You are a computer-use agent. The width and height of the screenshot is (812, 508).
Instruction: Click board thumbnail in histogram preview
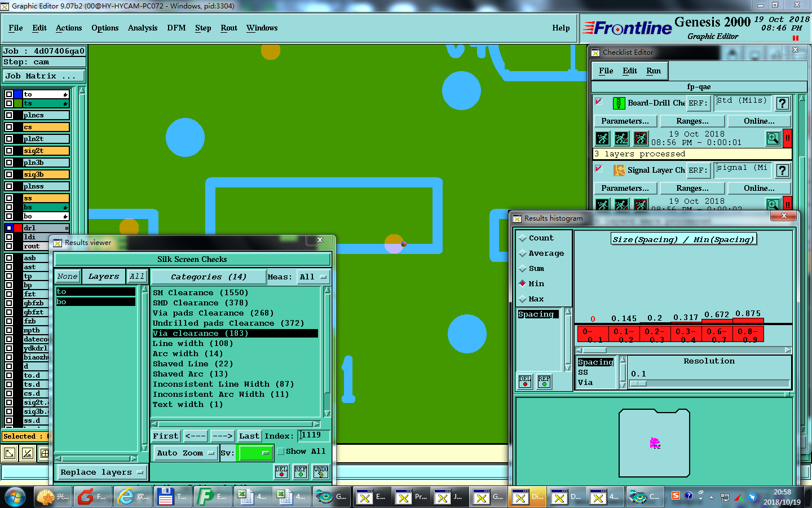point(654,443)
